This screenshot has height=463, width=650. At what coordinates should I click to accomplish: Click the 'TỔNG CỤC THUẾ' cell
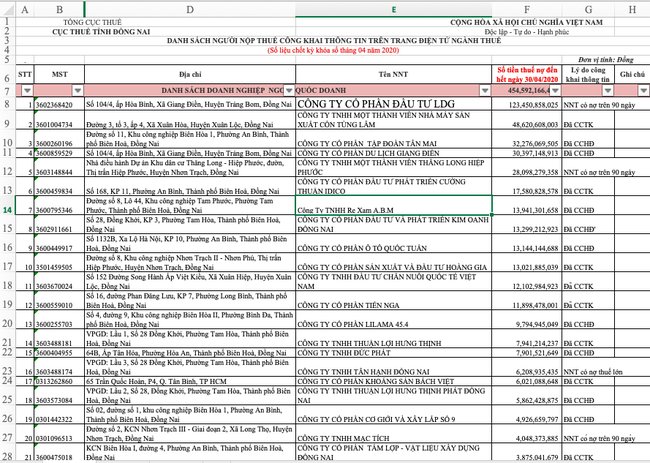coord(92,22)
